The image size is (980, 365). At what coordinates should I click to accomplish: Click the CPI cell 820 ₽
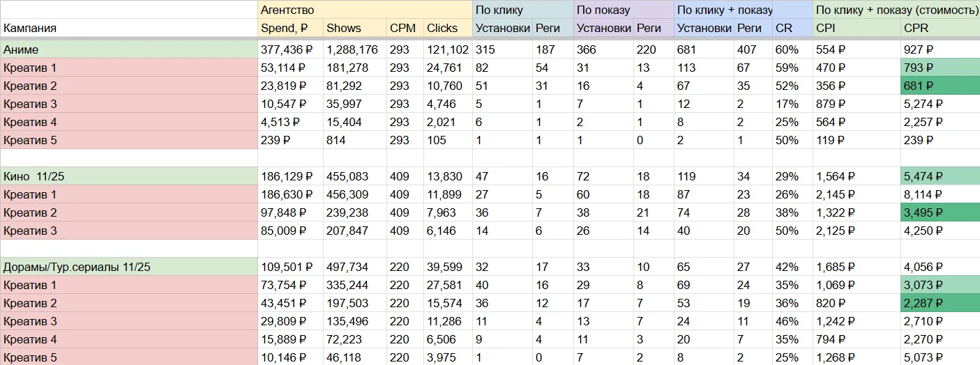coord(857,303)
